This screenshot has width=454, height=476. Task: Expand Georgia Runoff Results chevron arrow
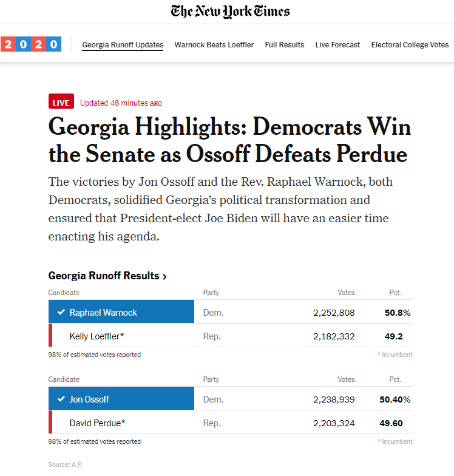pyautogui.click(x=164, y=276)
